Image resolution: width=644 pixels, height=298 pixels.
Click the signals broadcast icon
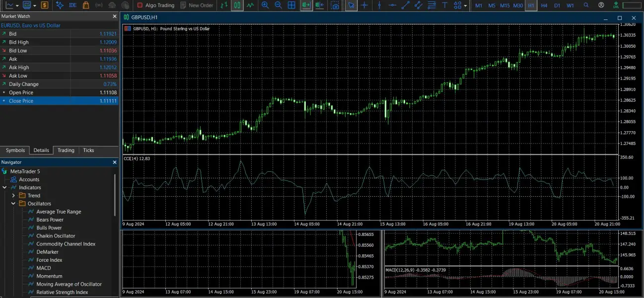tap(99, 5)
